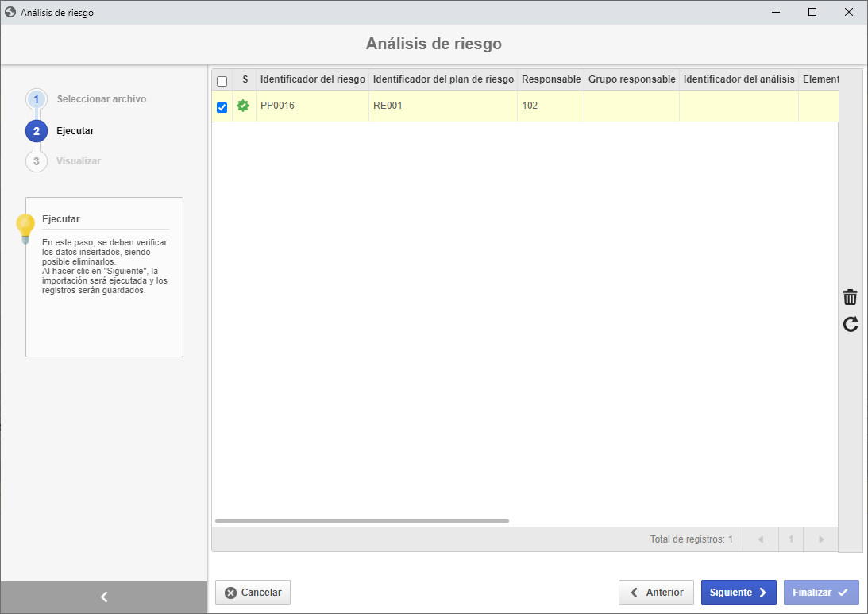Go back with the Anterior button

coord(656,593)
